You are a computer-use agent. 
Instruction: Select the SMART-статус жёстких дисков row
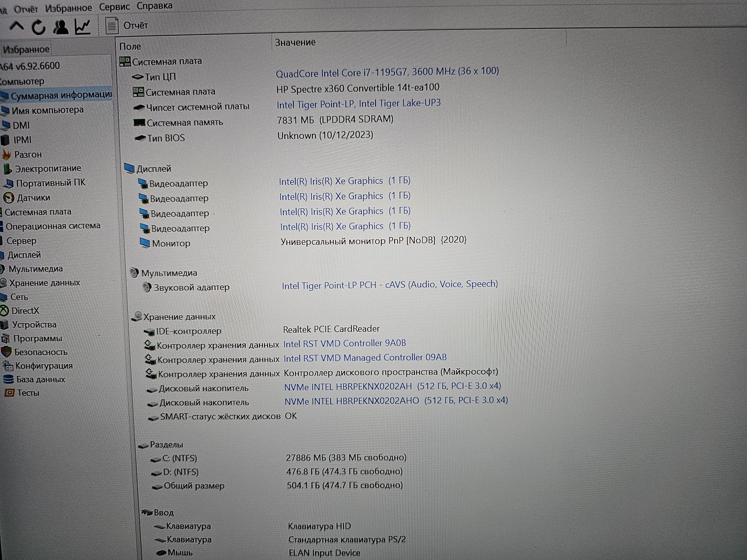[x=222, y=417]
